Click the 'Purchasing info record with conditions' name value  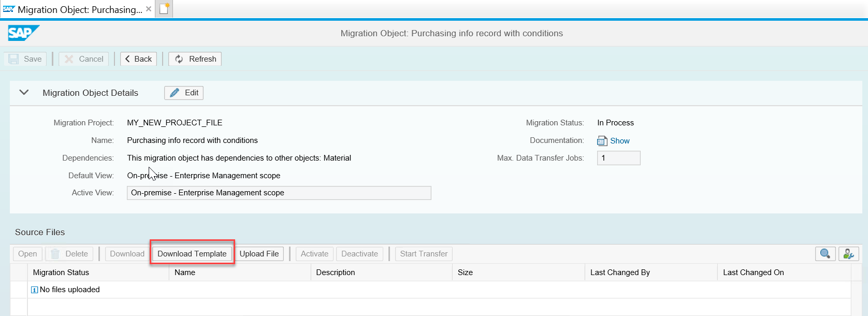click(192, 140)
